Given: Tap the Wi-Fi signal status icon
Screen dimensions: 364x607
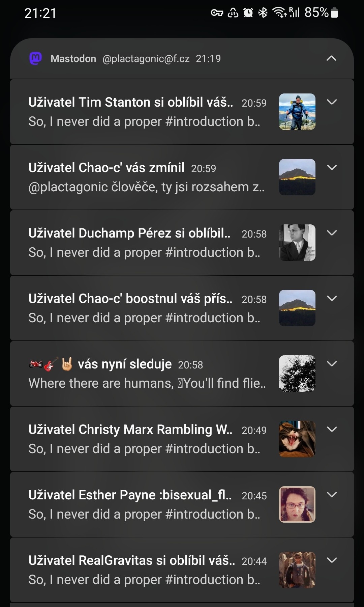Looking at the screenshot, I should pos(279,13).
